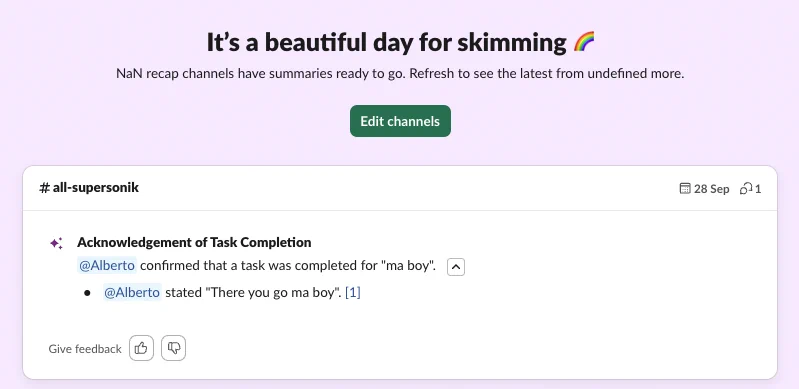The image size is (799, 389).
Task: Click the calendar icon beside 28 Sep
Action: (x=685, y=189)
